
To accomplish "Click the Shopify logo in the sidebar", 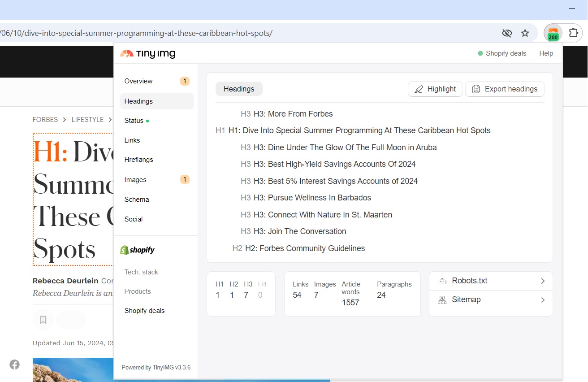I will click(137, 249).
